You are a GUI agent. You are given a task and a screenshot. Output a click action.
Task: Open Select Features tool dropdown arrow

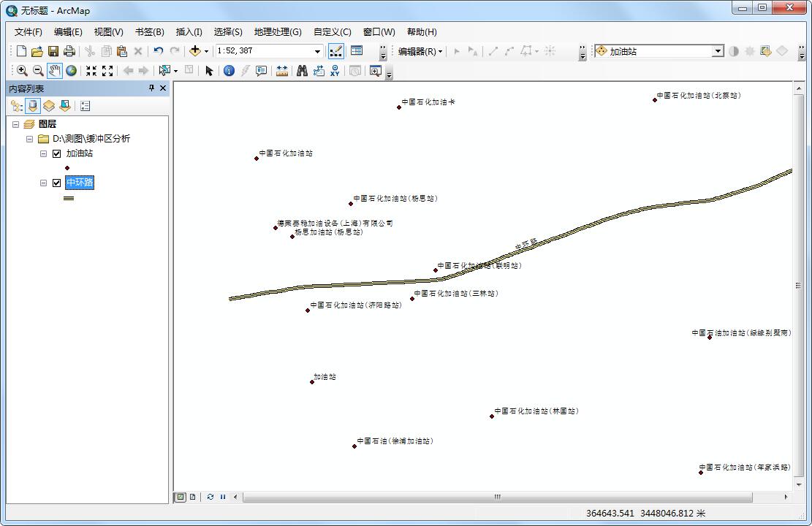(x=176, y=71)
